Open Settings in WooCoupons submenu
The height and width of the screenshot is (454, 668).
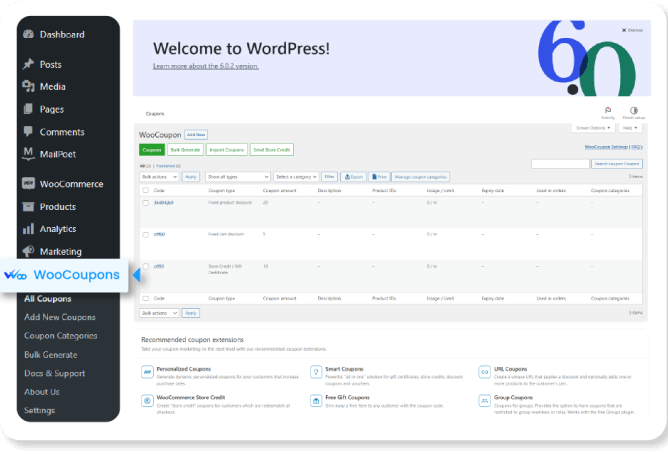pyautogui.click(x=39, y=411)
